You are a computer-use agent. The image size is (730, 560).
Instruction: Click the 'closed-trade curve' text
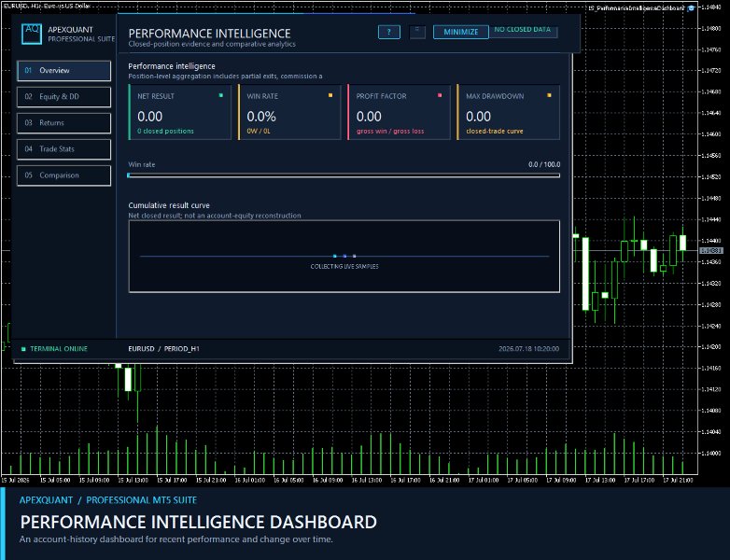click(495, 132)
